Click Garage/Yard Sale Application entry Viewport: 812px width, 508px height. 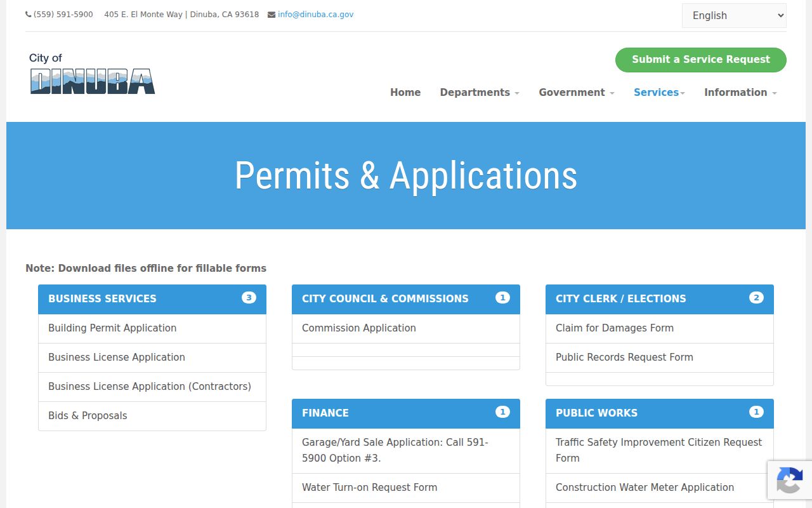[x=406, y=450]
